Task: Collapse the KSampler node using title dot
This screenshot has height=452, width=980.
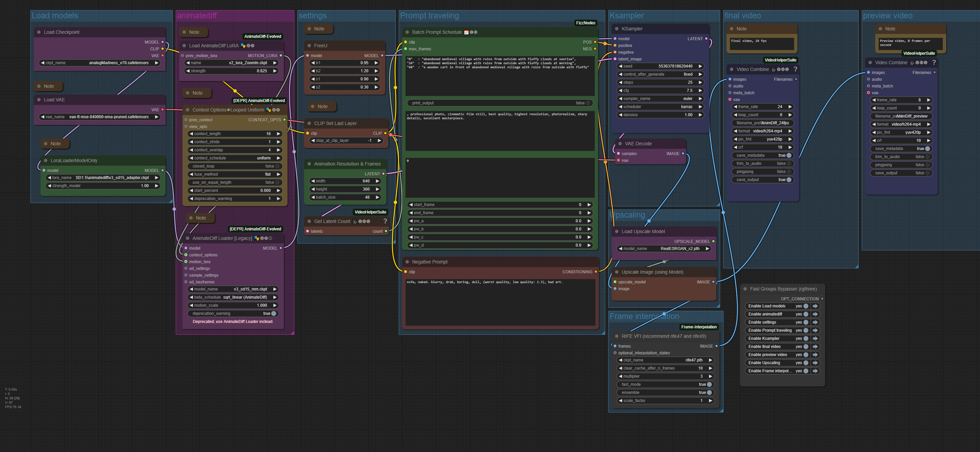Action: pos(616,29)
